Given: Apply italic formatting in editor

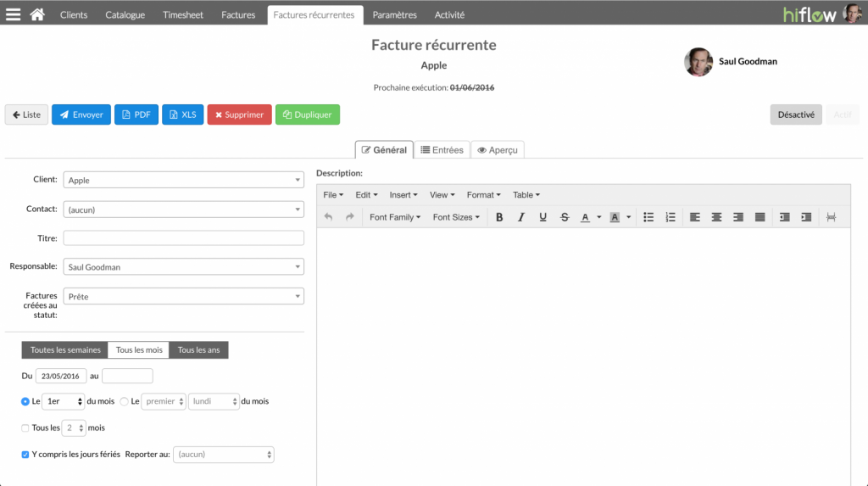Looking at the screenshot, I should coord(521,217).
